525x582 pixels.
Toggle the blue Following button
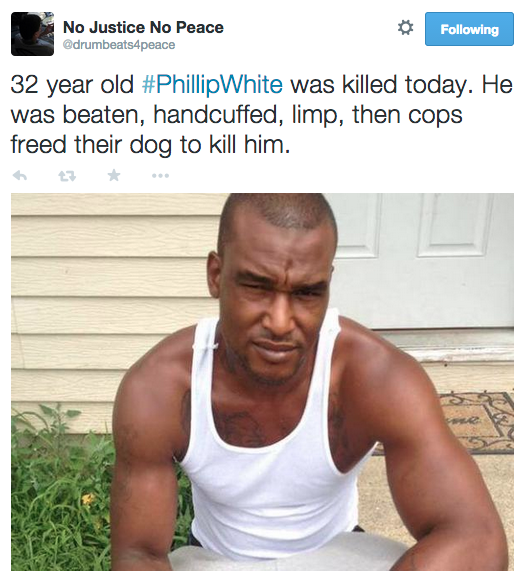pos(469,29)
